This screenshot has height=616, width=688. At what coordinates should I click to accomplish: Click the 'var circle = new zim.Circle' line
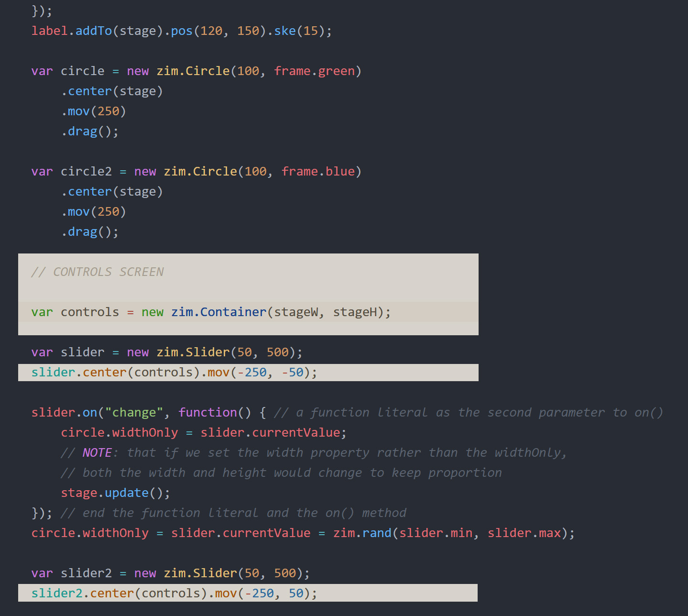tap(197, 71)
